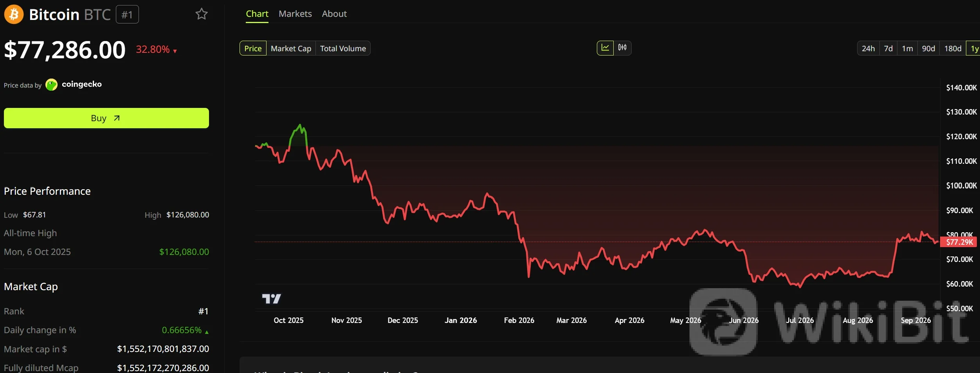This screenshot has height=373, width=980.
Task: Switch to line chart view icon
Action: [605, 48]
